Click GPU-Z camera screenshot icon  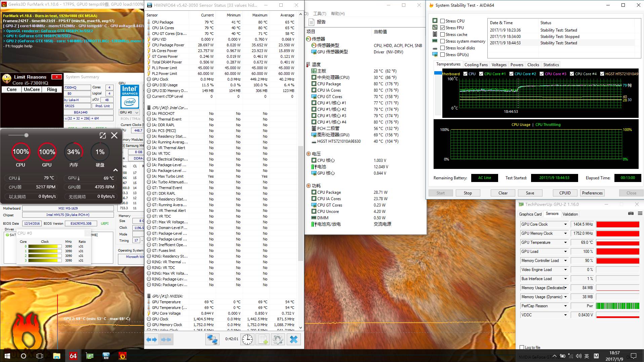(631, 214)
